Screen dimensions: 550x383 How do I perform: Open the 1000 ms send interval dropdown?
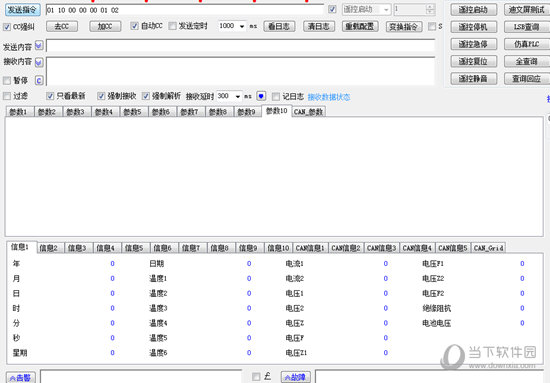coord(242,26)
